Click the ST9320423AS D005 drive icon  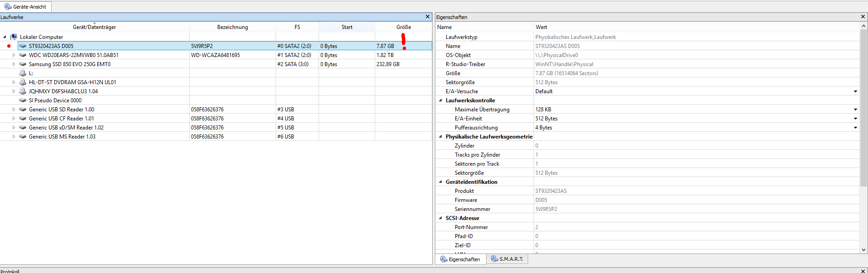[x=23, y=46]
